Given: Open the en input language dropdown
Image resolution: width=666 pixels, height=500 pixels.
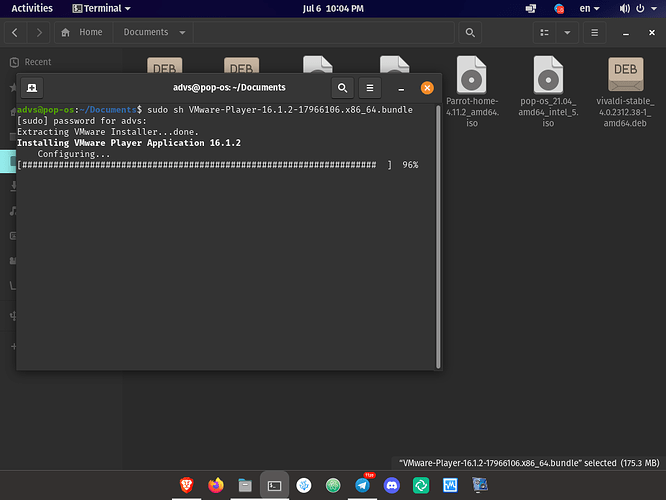Looking at the screenshot, I should click(x=589, y=8).
